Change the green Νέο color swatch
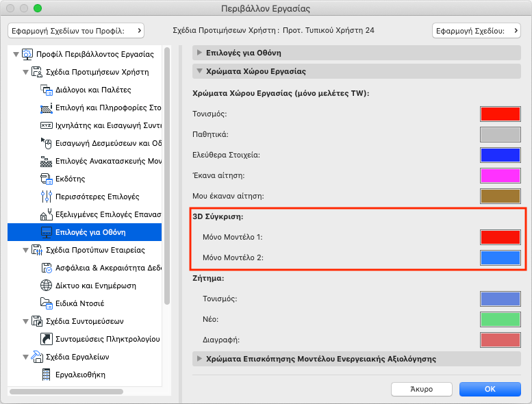 (500, 320)
